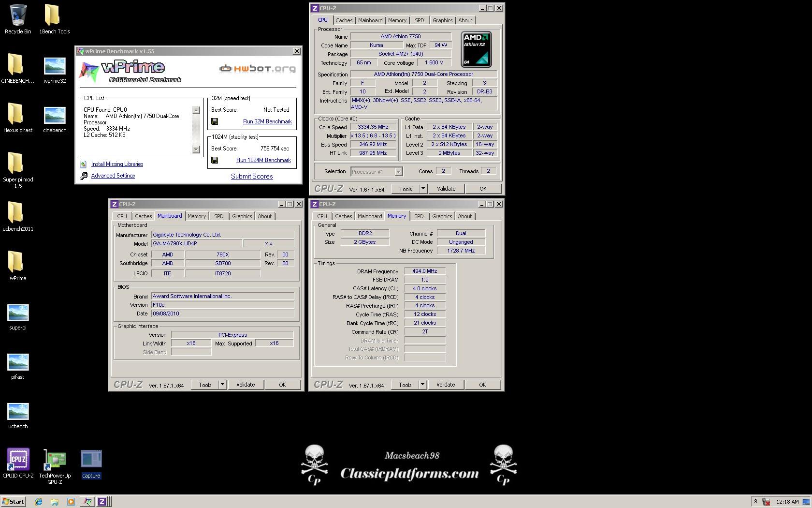Image resolution: width=812 pixels, height=508 pixels.
Task: Click the network tray icon
Action: pos(766,502)
